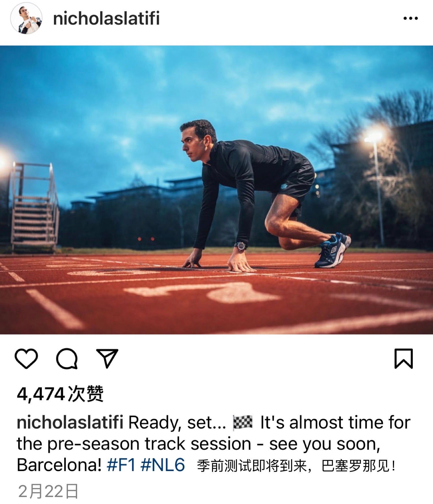
Task: Tap the #NL6 hashtag
Action: 163,465
